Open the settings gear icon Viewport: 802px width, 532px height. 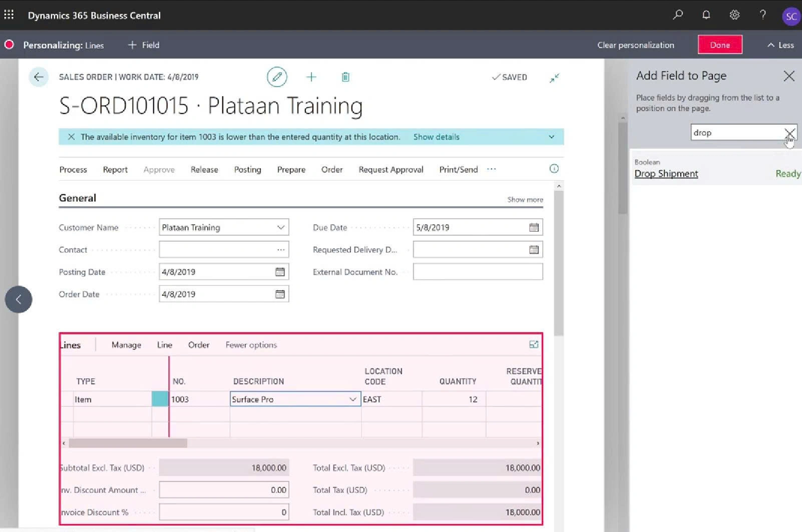click(x=734, y=15)
